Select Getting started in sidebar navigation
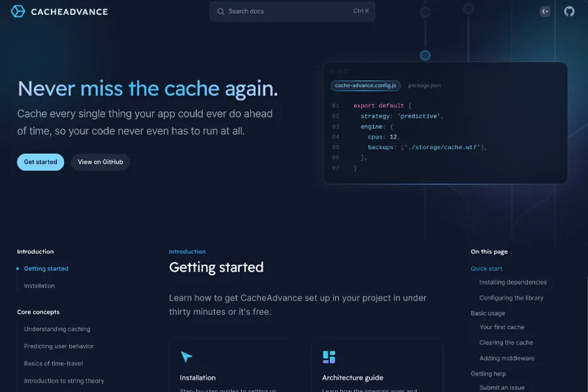Screen dimensions: 588x392 46,269
